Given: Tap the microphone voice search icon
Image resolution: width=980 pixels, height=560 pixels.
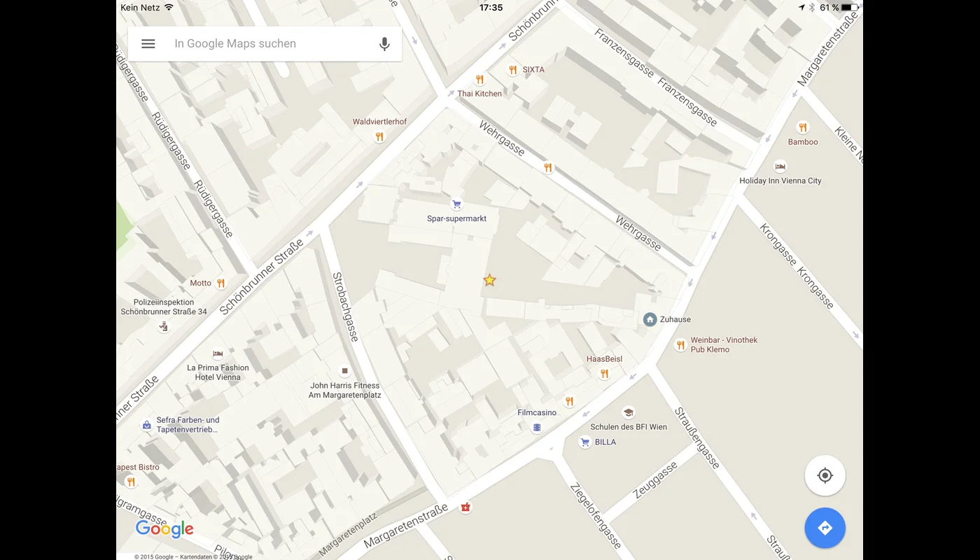Looking at the screenshot, I should [384, 43].
